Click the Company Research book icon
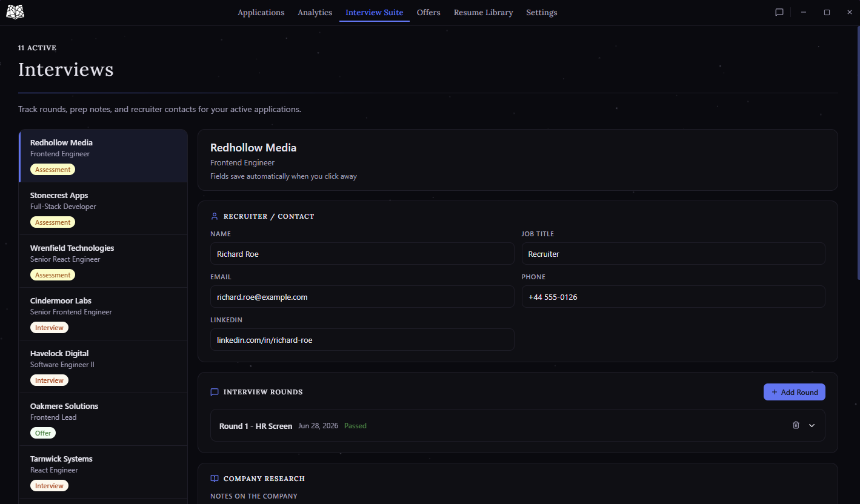The image size is (860, 504). tap(215, 479)
